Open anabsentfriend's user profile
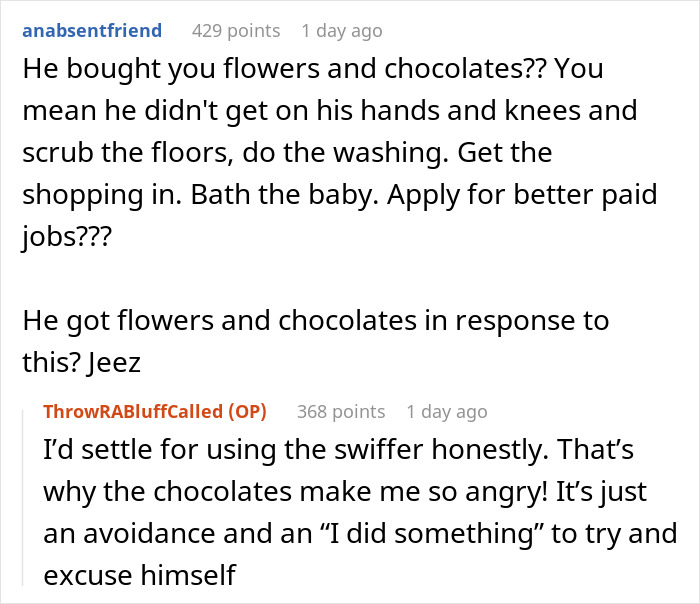 pos(90,31)
